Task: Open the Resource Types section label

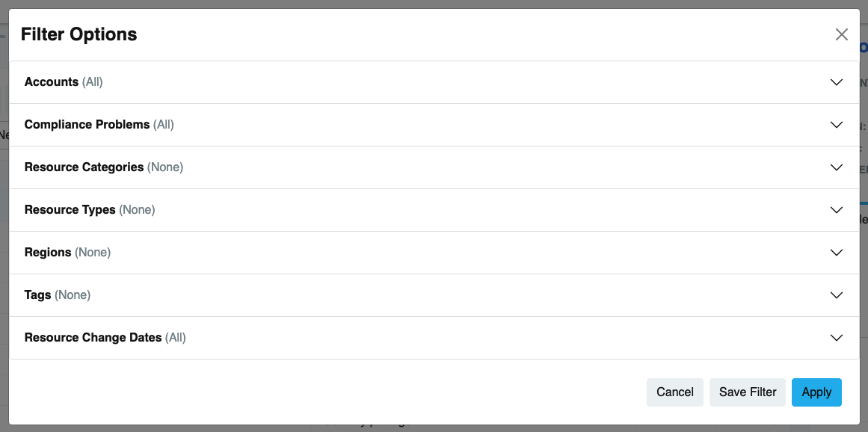Action: [70, 210]
